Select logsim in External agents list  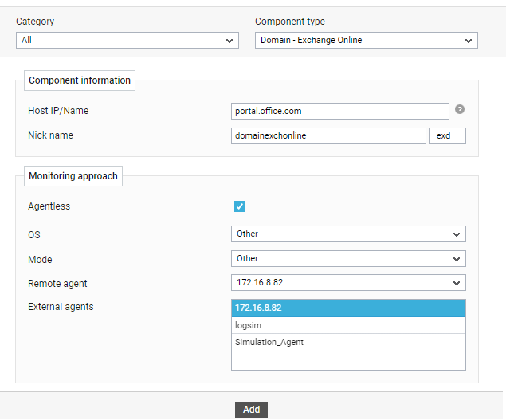[x=348, y=325]
